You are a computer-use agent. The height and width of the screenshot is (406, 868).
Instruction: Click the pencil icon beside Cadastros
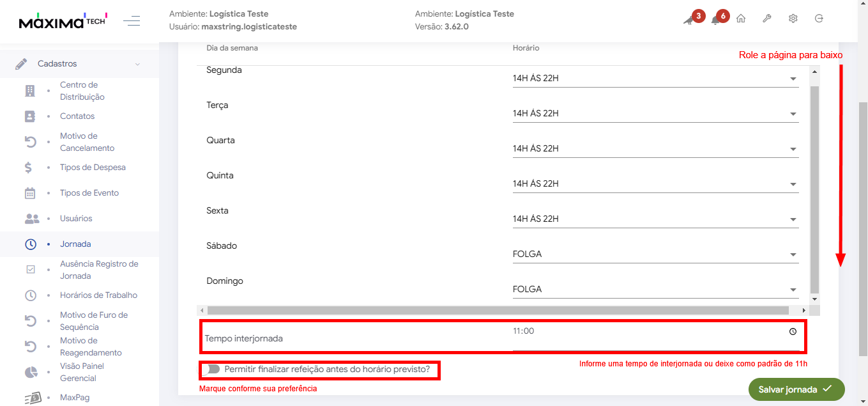point(21,64)
